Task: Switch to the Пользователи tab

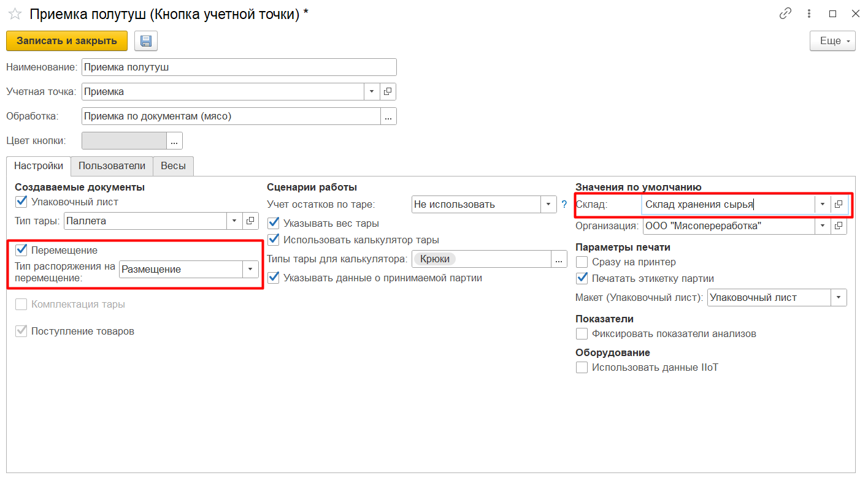Action: (112, 166)
